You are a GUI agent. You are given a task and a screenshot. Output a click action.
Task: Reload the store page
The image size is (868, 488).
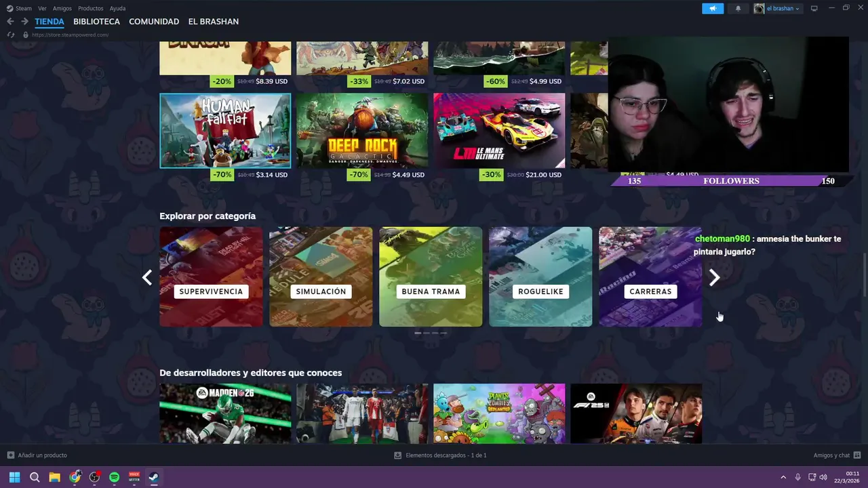coord(10,35)
